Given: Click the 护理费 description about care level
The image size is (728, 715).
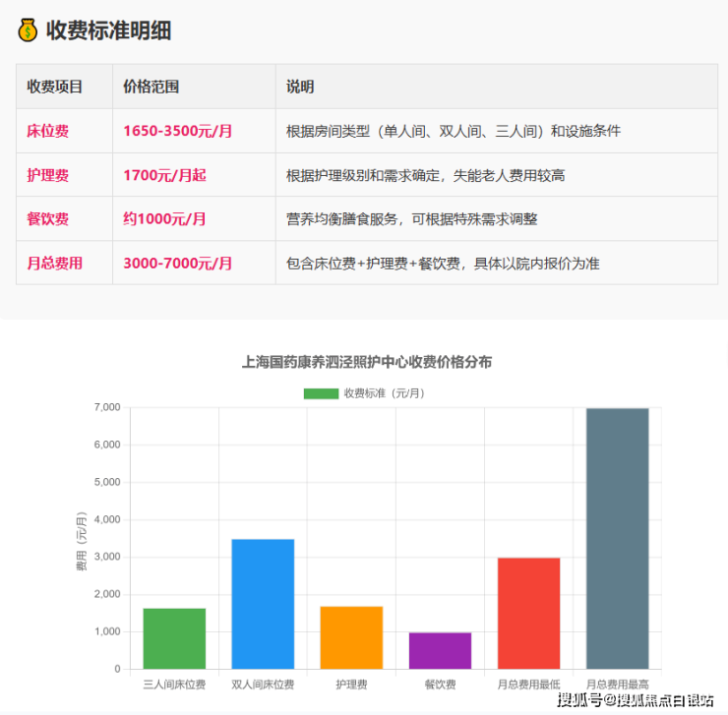Looking at the screenshot, I should pos(425,175).
